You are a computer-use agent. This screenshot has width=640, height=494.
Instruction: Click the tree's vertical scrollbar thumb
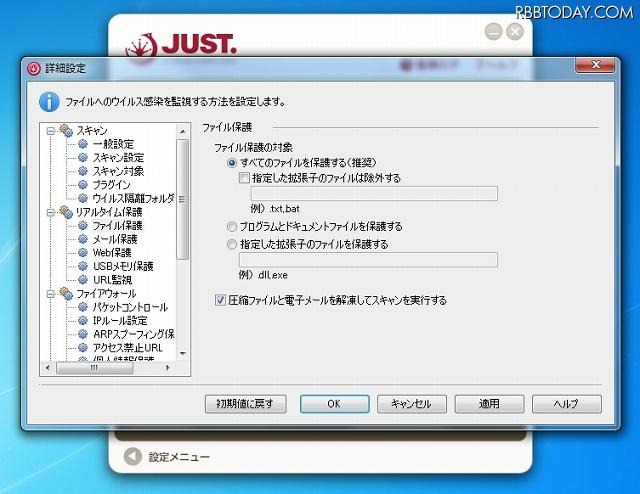pos(182,199)
